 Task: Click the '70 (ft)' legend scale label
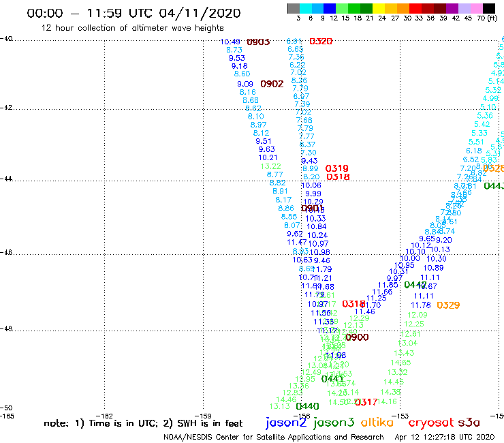pyautogui.click(x=487, y=18)
